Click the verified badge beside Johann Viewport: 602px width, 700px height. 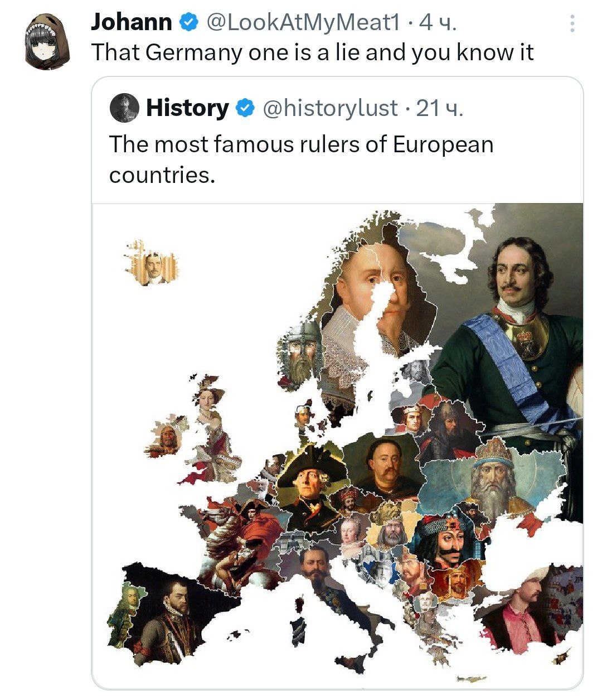tap(189, 22)
